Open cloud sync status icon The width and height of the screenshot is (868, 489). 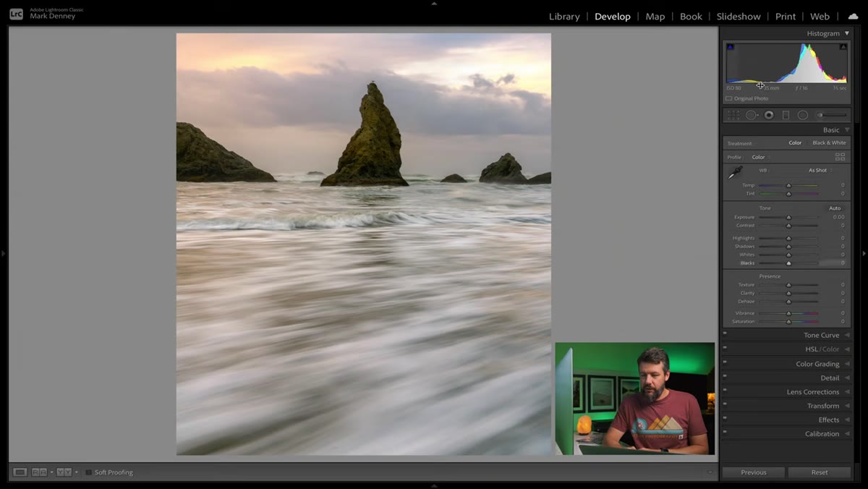pos(853,16)
